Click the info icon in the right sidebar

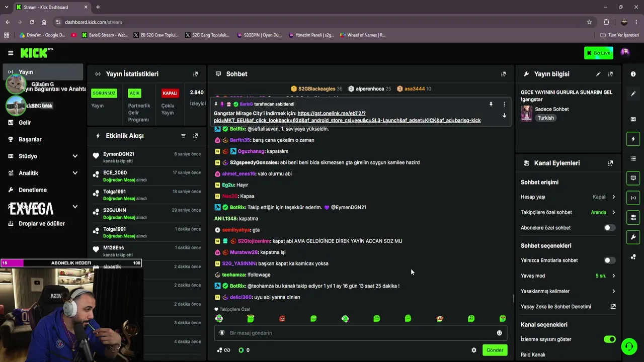click(x=633, y=74)
